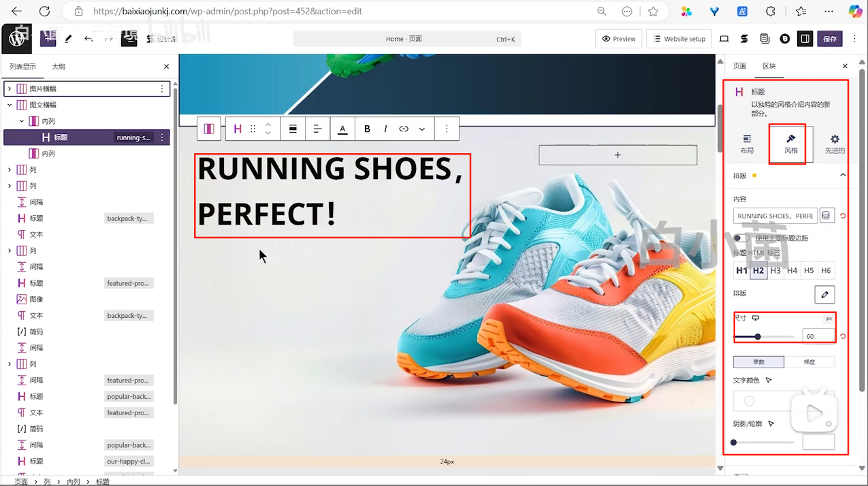This screenshot has width=868, height=486.
Task: Open text alignment options in the block toolbar
Action: [x=317, y=129]
